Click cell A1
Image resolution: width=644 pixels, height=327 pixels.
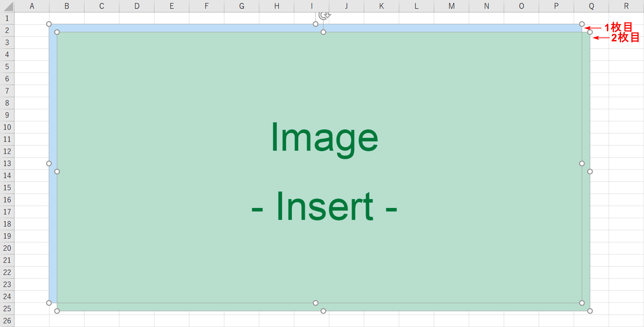[x=32, y=18]
